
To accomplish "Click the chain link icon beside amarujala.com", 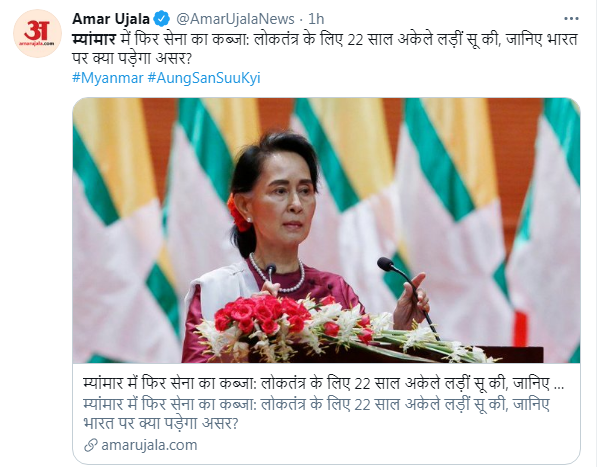I will tap(91, 445).
